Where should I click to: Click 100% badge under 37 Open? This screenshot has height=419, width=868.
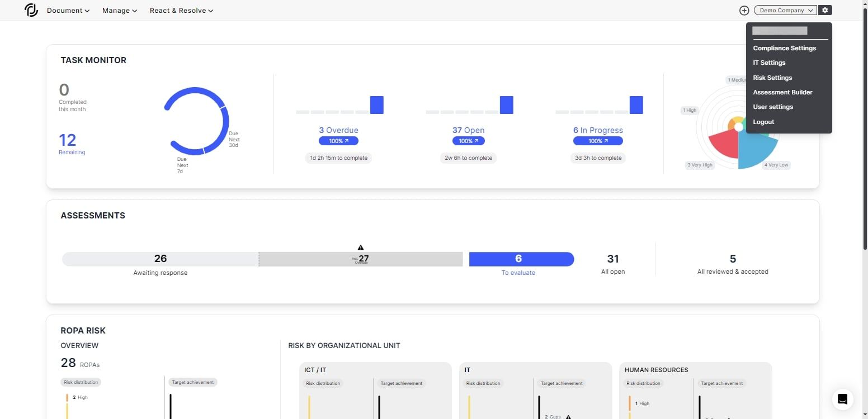point(468,141)
